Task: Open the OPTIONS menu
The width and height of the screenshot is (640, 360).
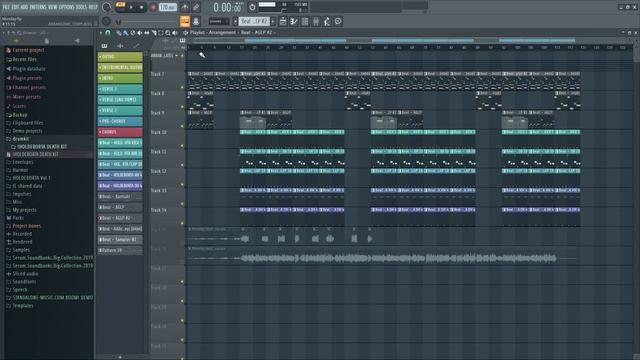Action: tap(67, 7)
